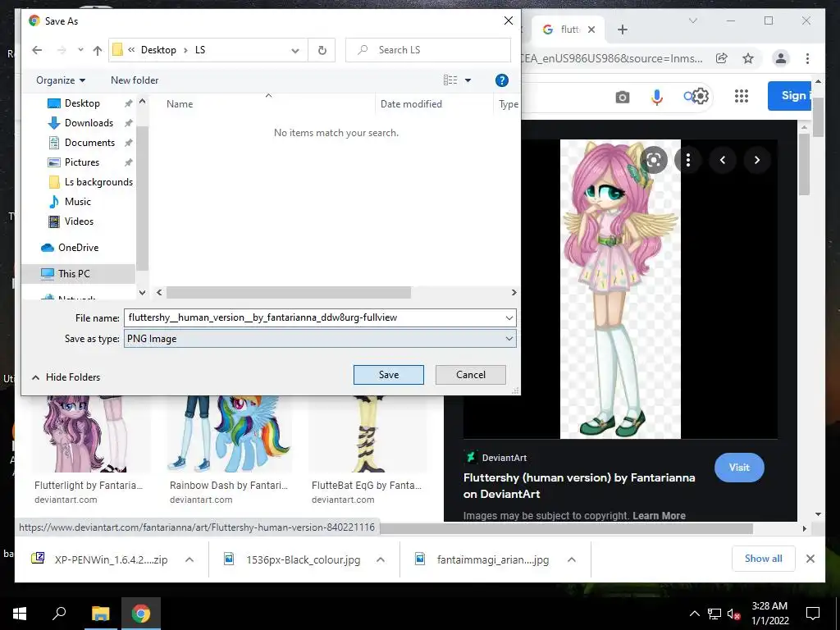
Task: Sort by the Name column
Action: click(180, 104)
